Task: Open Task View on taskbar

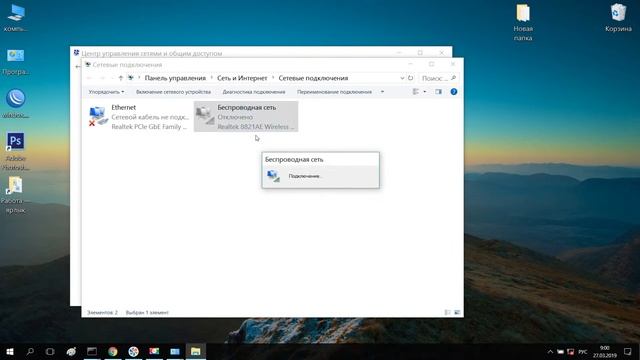Action: click(50, 351)
